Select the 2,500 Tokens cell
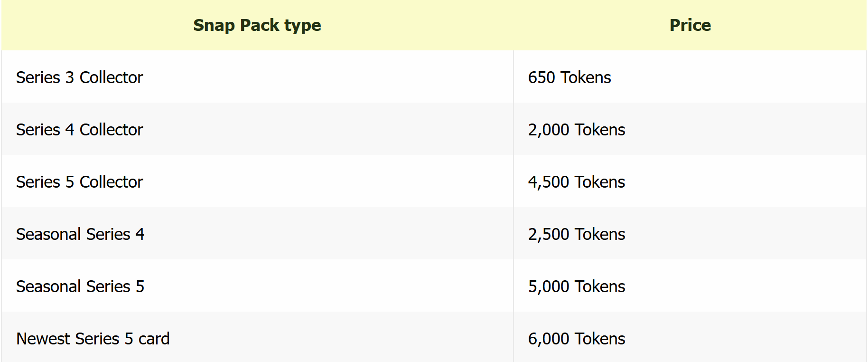 coord(576,234)
